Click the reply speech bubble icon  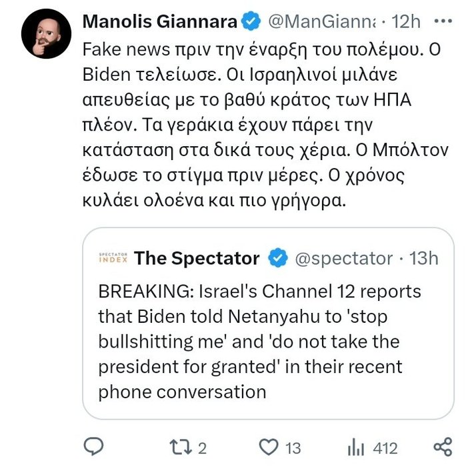(97, 446)
